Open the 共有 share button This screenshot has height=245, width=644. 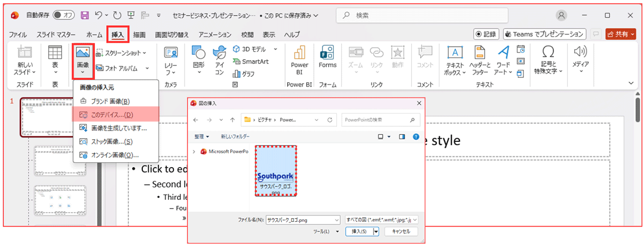click(x=620, y=34)
